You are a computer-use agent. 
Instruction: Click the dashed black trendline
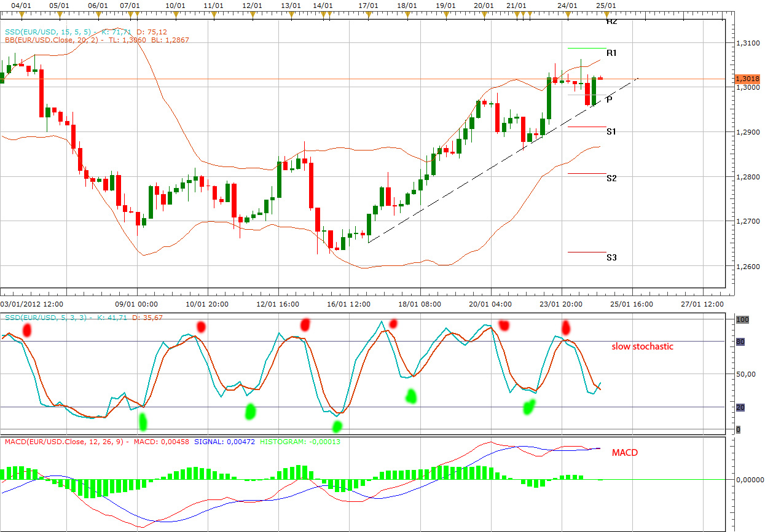coord(503,160)
